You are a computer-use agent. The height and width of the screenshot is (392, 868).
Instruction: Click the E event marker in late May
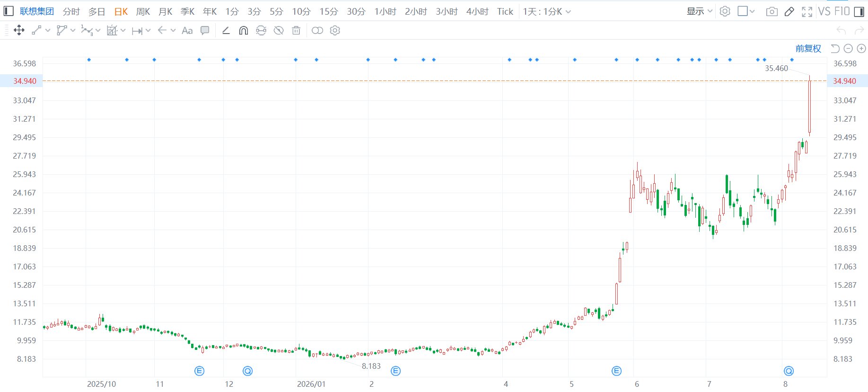tap(616, 371)
